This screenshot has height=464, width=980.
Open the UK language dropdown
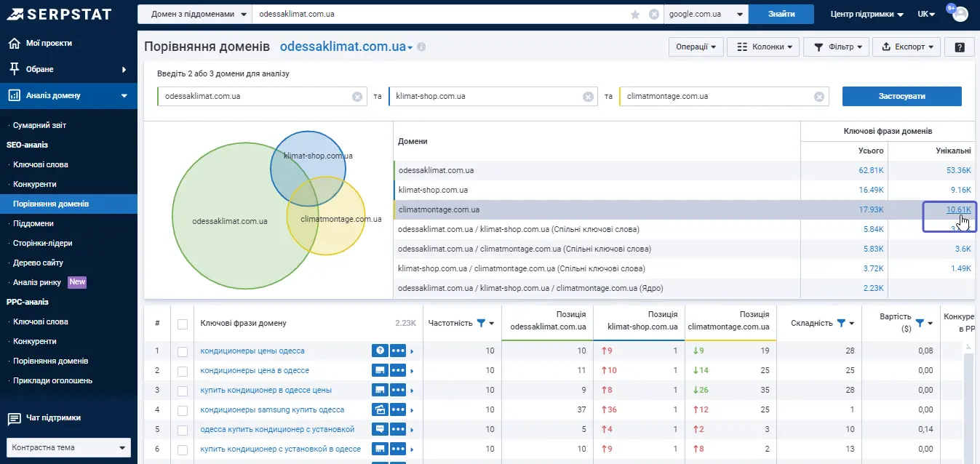pos(926,14)
